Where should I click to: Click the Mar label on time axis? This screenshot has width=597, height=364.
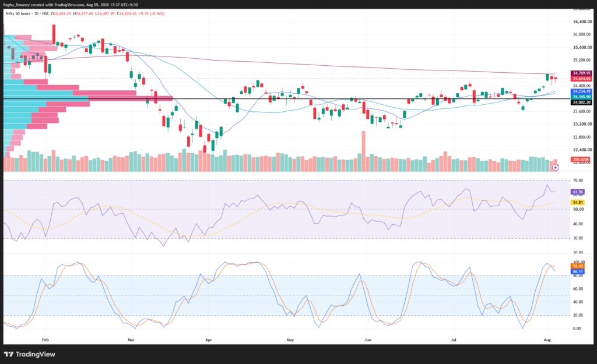click(131, 340)
